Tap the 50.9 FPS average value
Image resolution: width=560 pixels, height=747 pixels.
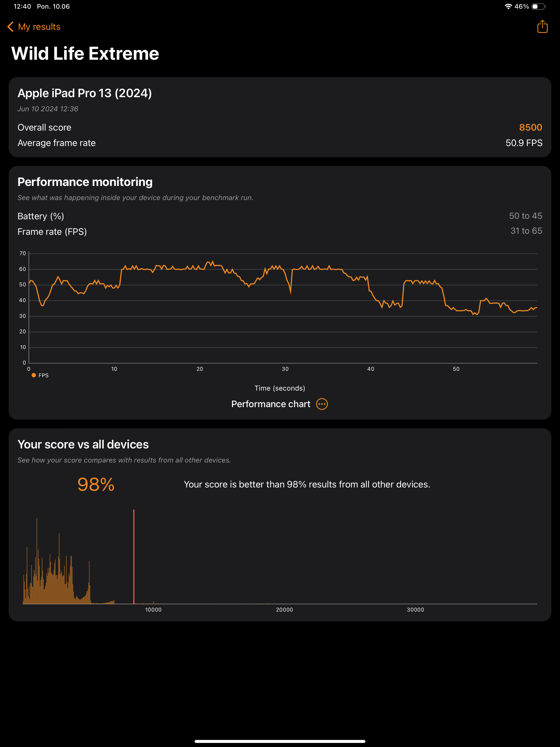[x=524, y=143]
